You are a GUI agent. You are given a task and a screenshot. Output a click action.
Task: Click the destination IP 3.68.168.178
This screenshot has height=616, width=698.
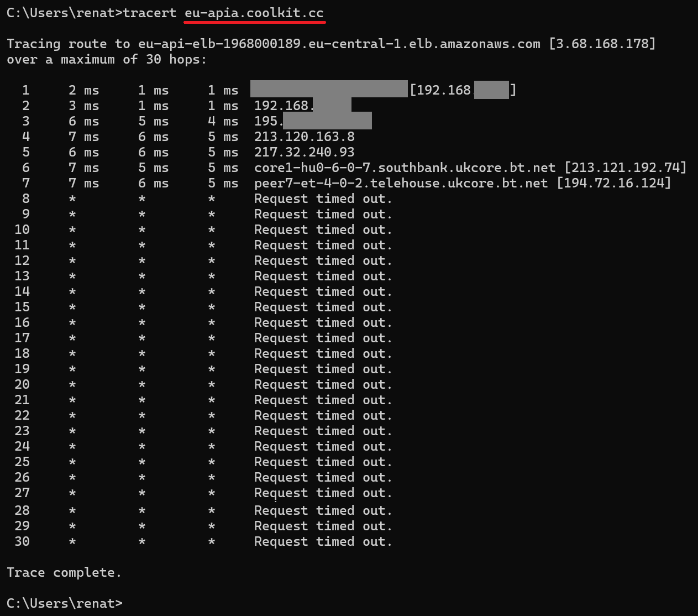(602, 44)
